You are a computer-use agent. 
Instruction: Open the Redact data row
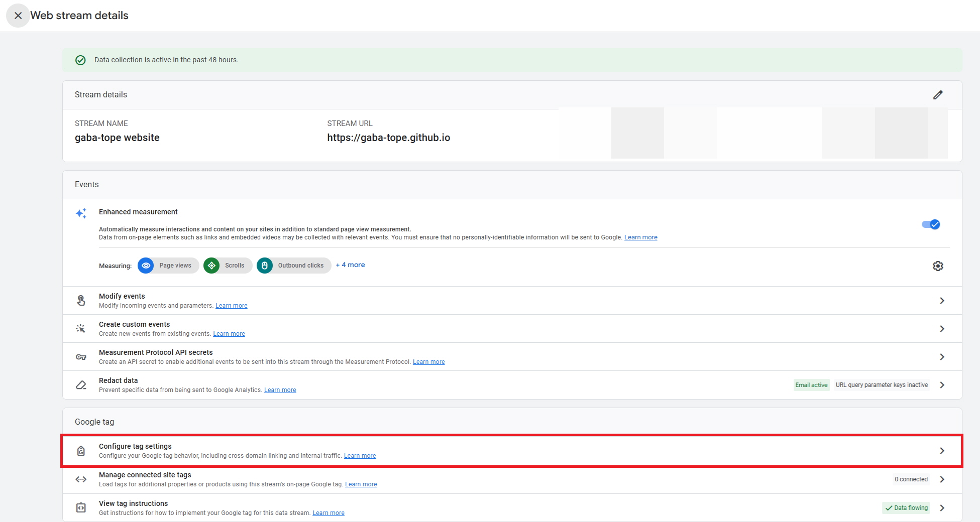point(512,385)
